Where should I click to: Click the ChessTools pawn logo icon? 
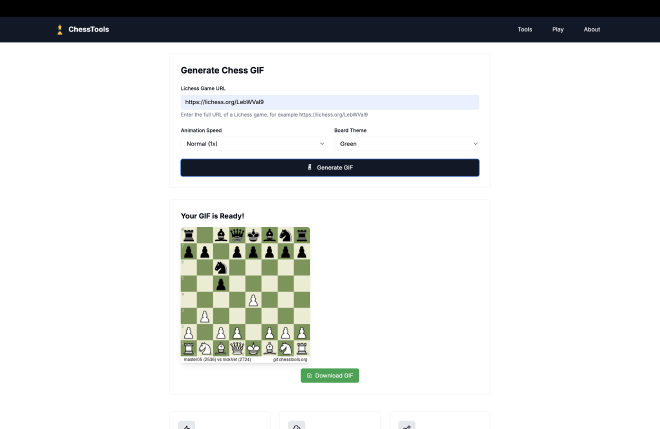tap(60, 30)
